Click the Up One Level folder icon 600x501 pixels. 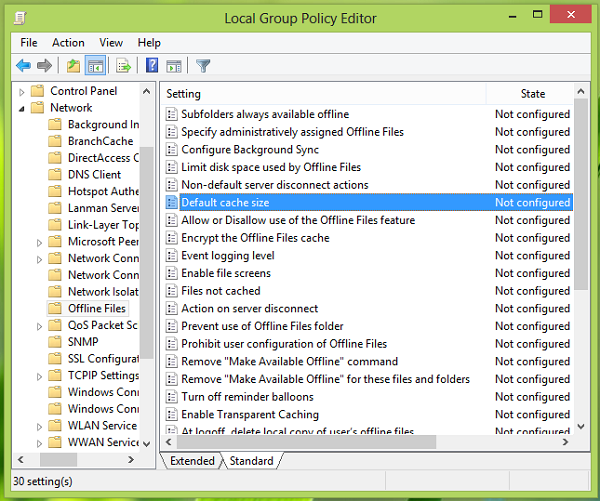73,66
